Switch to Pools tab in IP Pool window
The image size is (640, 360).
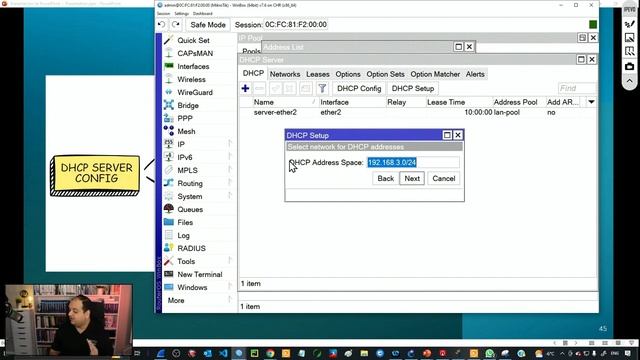(x=251, y=51)
